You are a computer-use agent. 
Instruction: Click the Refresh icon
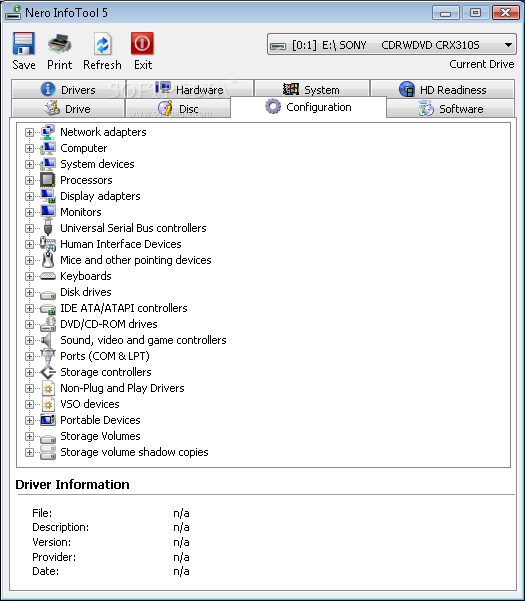click(x=102, y=44)
